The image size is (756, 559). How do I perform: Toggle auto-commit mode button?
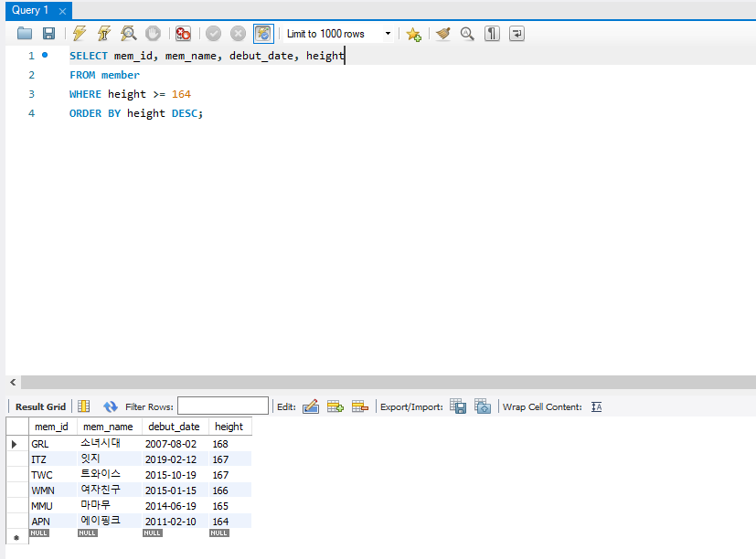(263, 34)
